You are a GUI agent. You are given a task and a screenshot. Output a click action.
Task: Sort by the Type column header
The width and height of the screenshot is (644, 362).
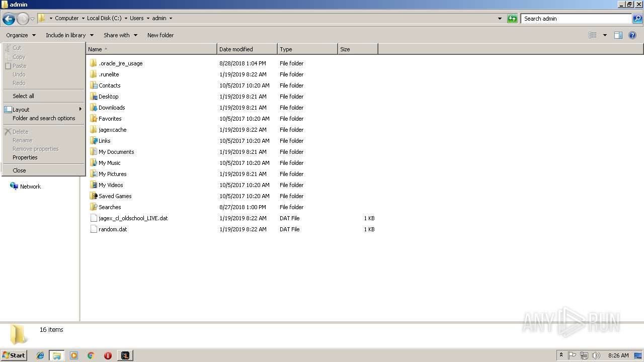(307, 49)
